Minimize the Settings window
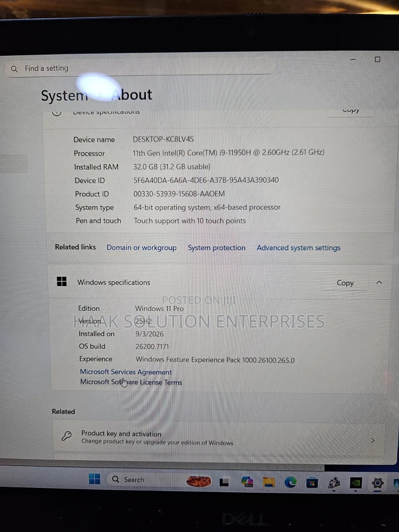The height and width of the screenshot is (532, 399). [x=353, y=60]
